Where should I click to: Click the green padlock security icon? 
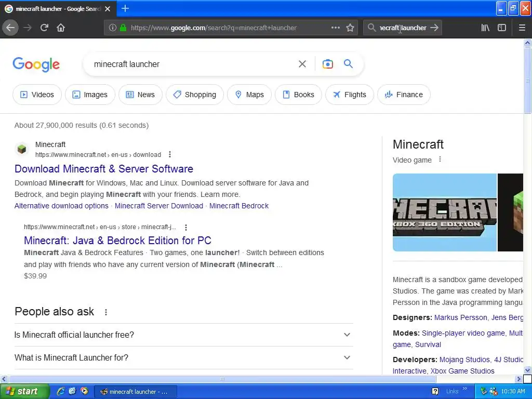[123, 28]
